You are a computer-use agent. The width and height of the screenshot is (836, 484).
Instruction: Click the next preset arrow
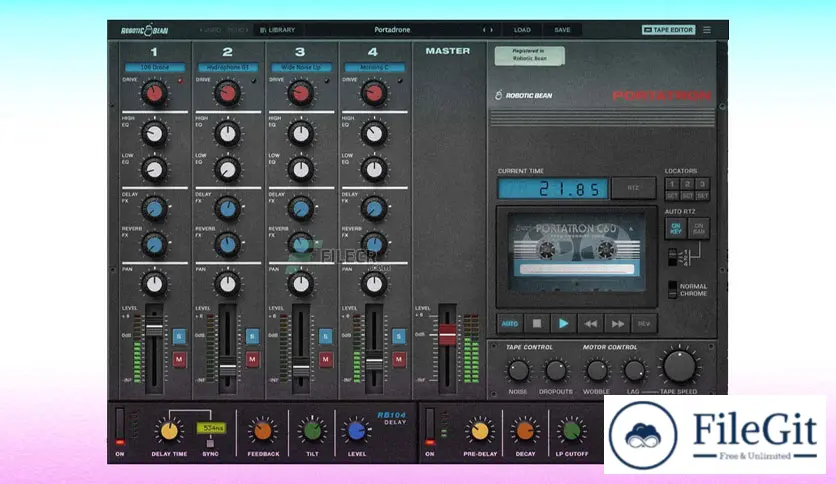(x=492, y=30)
